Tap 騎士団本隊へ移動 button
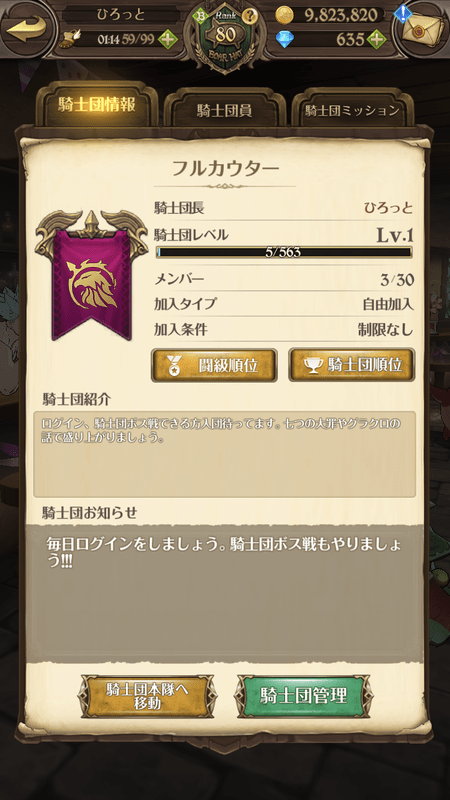 [x=147, y=696]
